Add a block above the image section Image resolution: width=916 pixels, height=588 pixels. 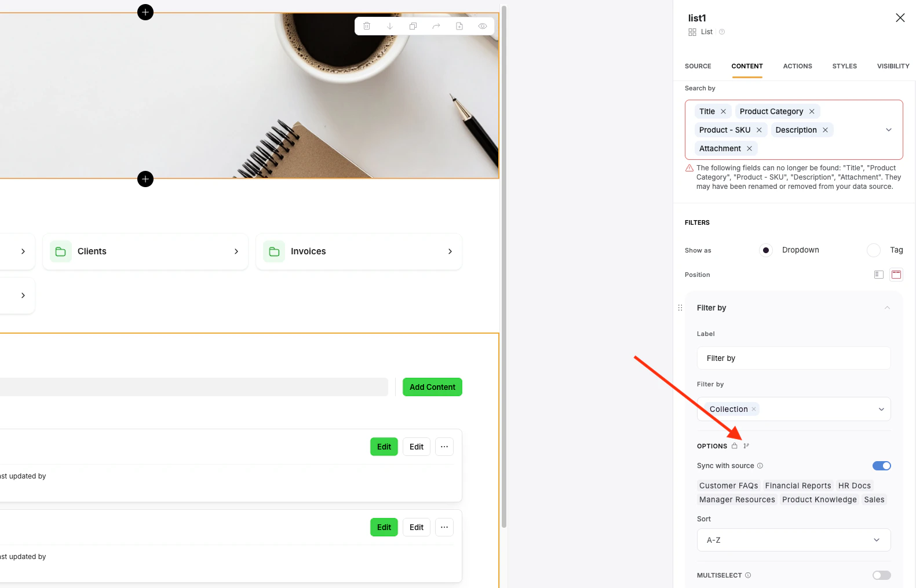click(145, 12)
